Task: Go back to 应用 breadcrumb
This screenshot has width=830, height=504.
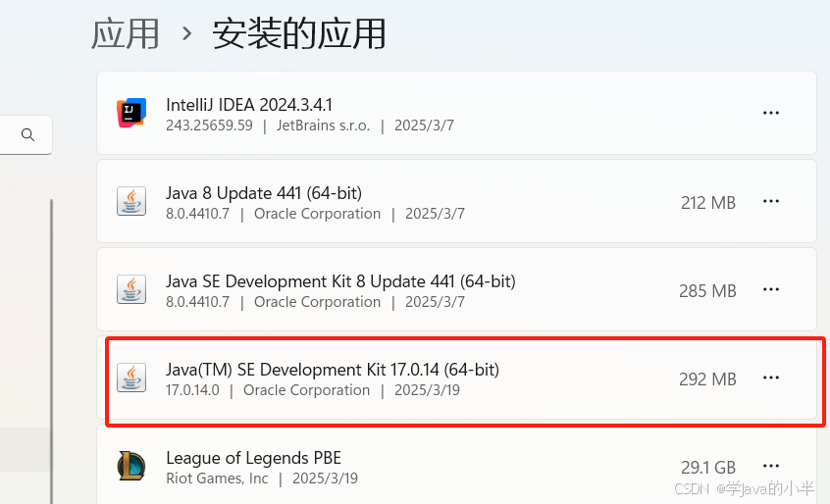Action: [x=125, y=34]
